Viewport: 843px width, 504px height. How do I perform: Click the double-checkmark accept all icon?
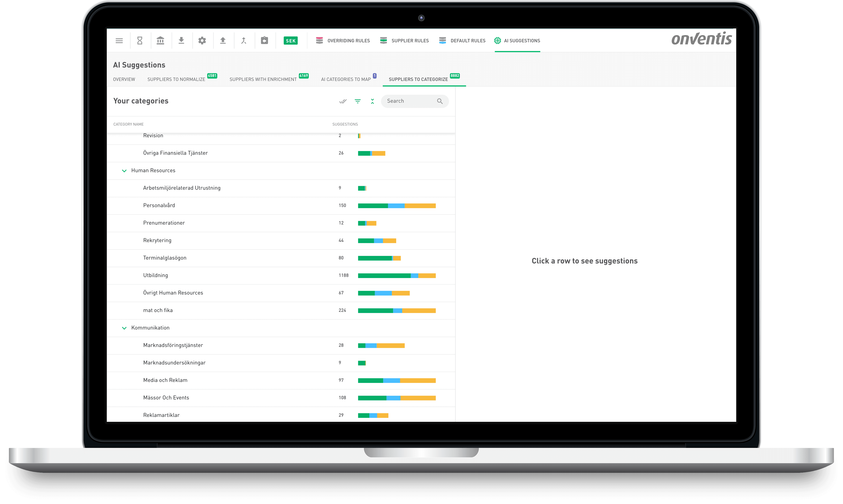click(x=343, y=101)
